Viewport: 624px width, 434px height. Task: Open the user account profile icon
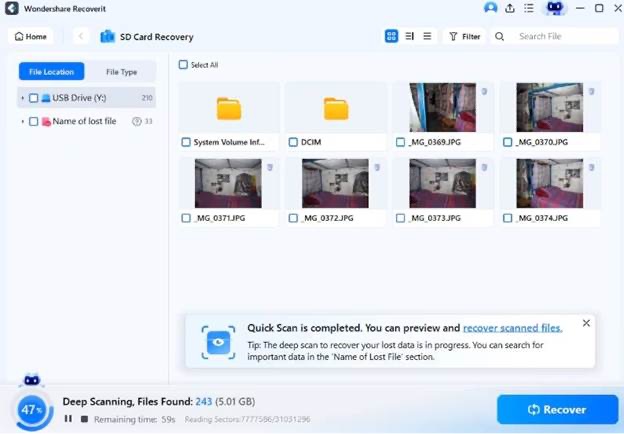490,8
